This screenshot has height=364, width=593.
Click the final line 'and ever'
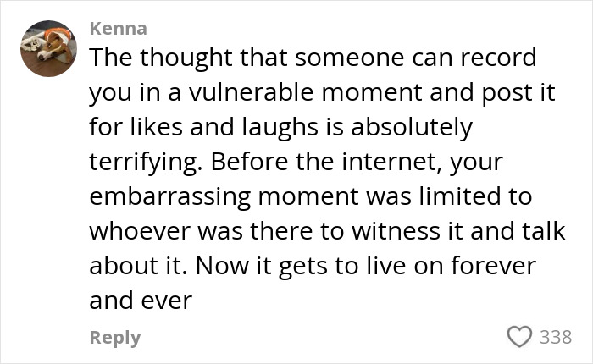coord(142,300)
